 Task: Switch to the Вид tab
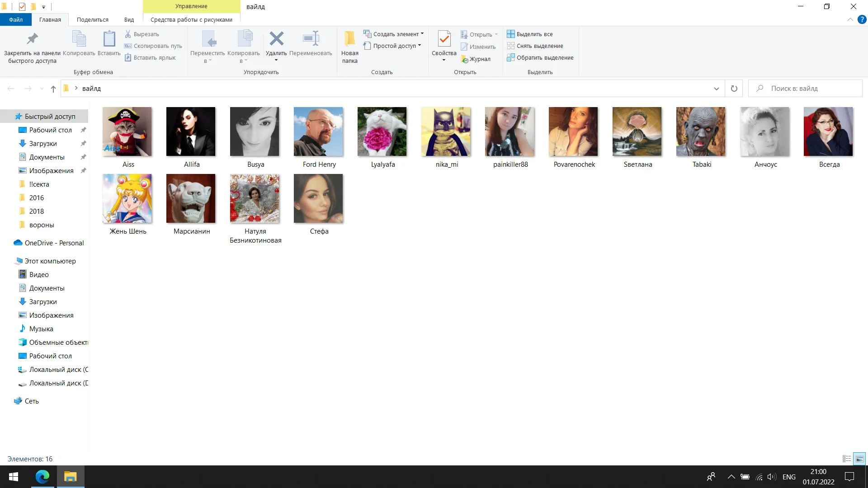[129, 19]
